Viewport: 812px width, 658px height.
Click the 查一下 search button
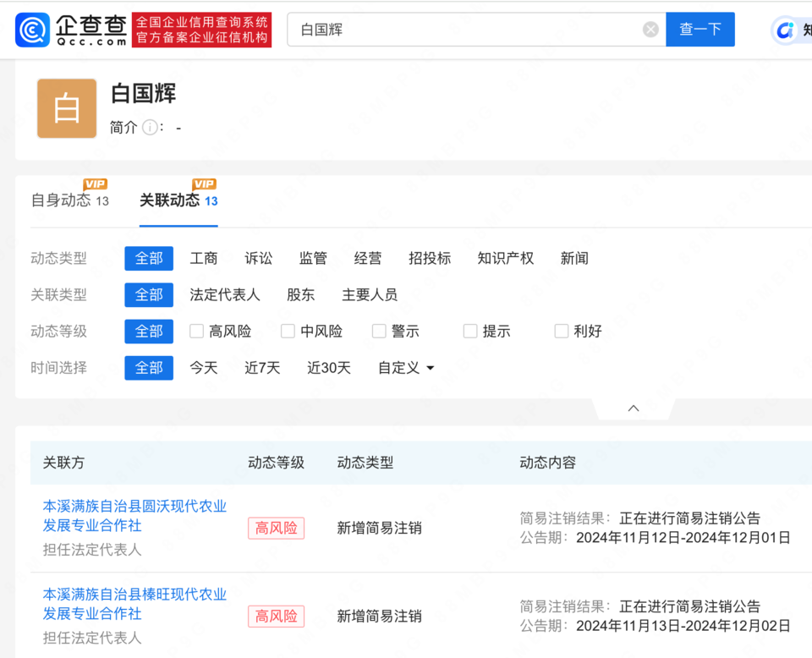pyautogui.click(x=700, y=30)
